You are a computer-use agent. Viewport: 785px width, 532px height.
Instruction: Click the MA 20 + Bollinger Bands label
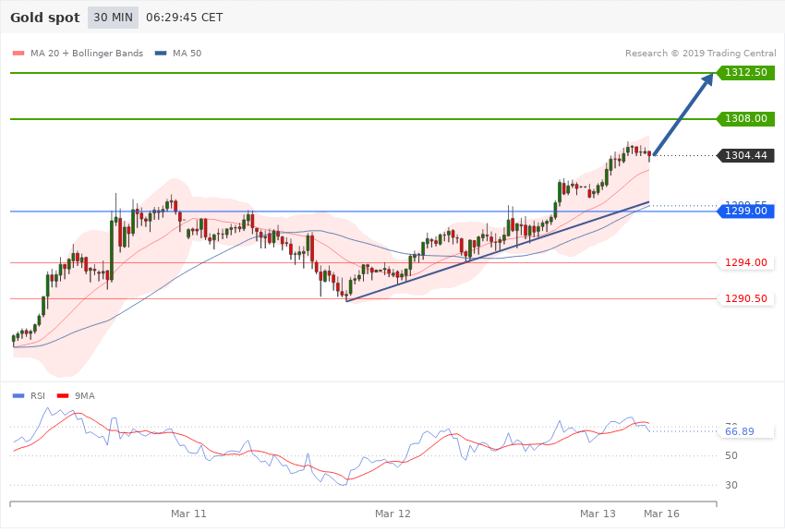pyautogui.click(x=87, y=53)
